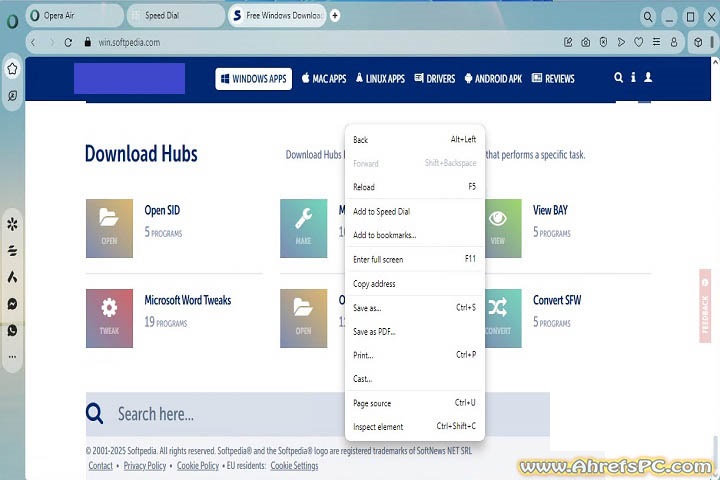Click the Opera logo menu icon

coord(12,21)
